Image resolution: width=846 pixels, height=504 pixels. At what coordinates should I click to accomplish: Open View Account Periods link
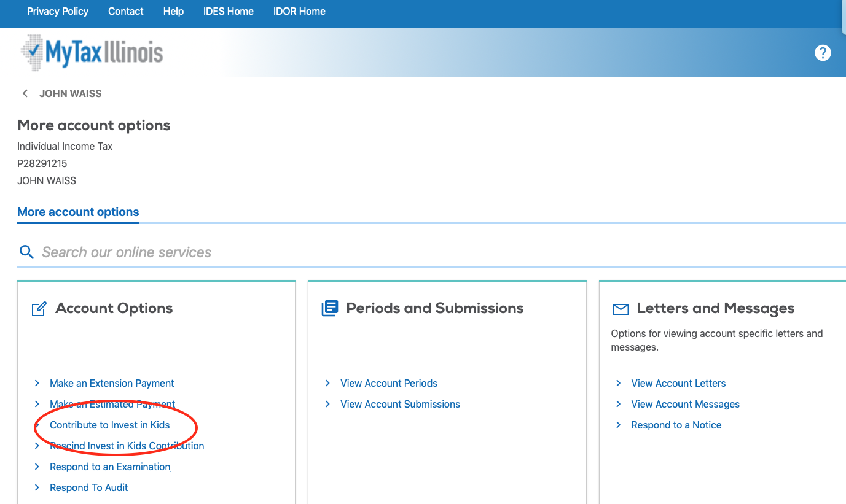[x=389, y=383]
